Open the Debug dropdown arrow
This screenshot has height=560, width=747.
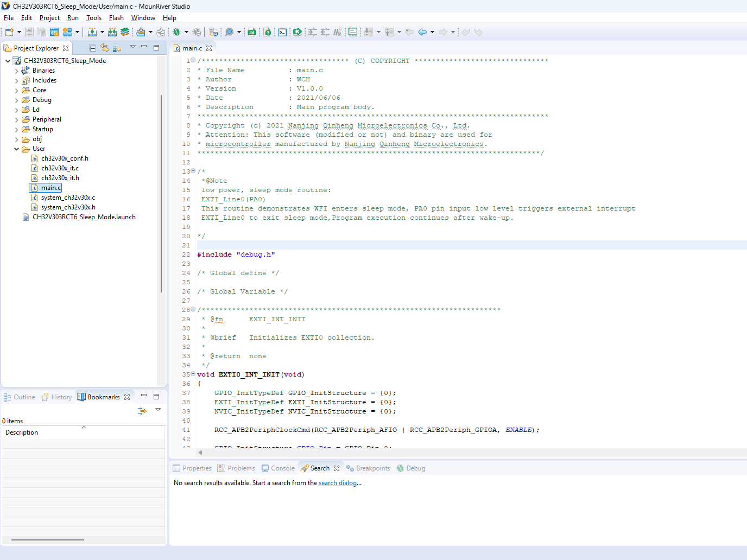coord(186,32)
